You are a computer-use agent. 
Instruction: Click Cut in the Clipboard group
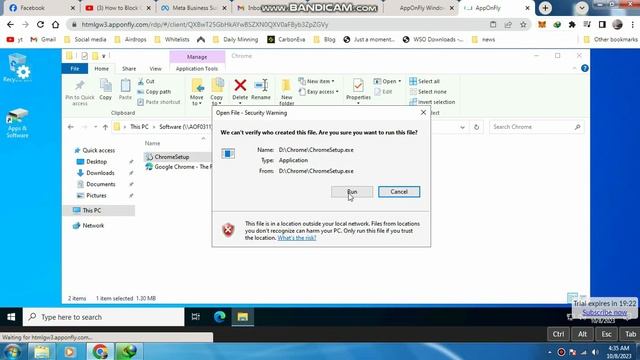146,81
